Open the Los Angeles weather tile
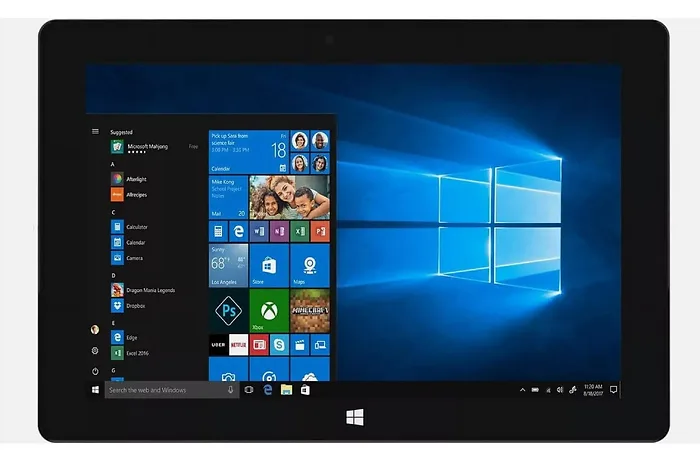Image resolution: width=700 pixels, height=452 pixels. tap(227, 265)
